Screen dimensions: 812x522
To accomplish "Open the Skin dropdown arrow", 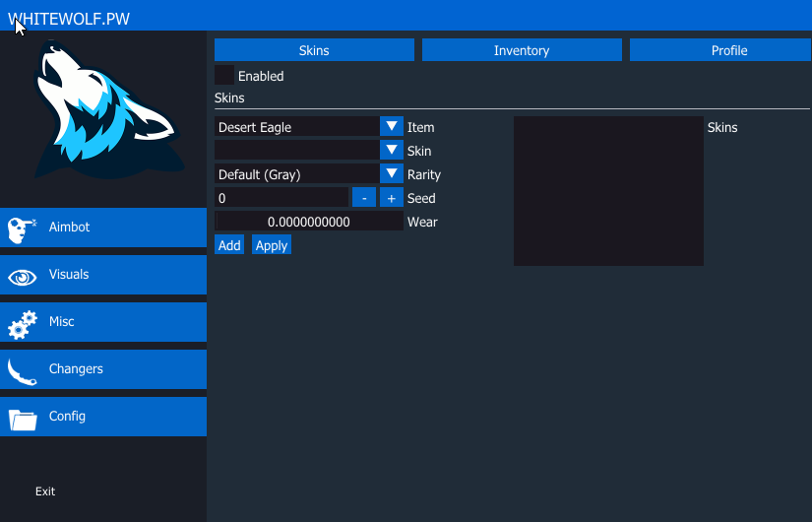I will pos(392,150).
